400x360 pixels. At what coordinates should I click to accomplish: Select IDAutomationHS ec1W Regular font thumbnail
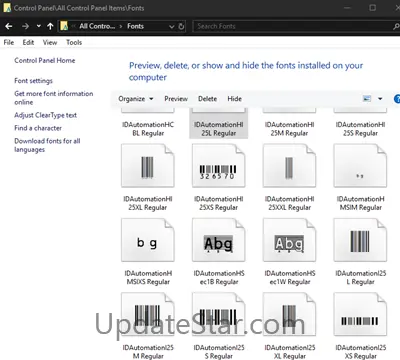(289, 240)
